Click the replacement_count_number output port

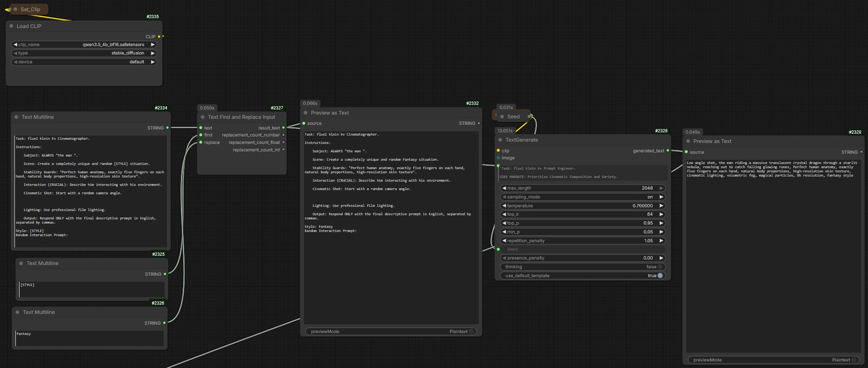click(x=284, y=135)
